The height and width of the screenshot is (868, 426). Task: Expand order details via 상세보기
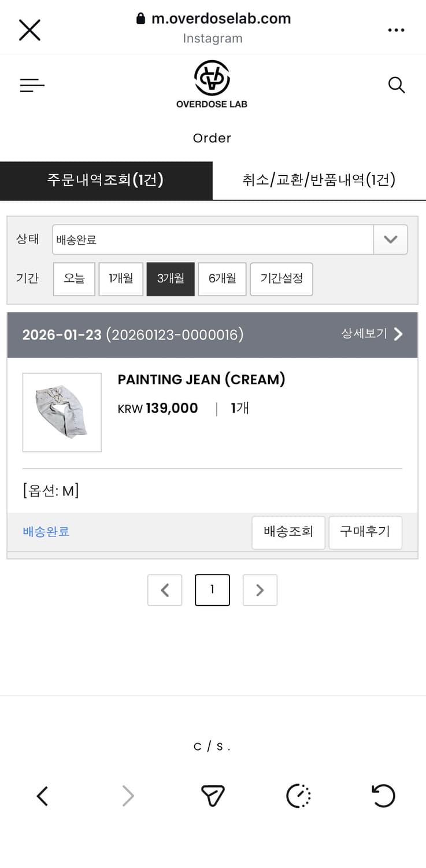tap(372, 334)
